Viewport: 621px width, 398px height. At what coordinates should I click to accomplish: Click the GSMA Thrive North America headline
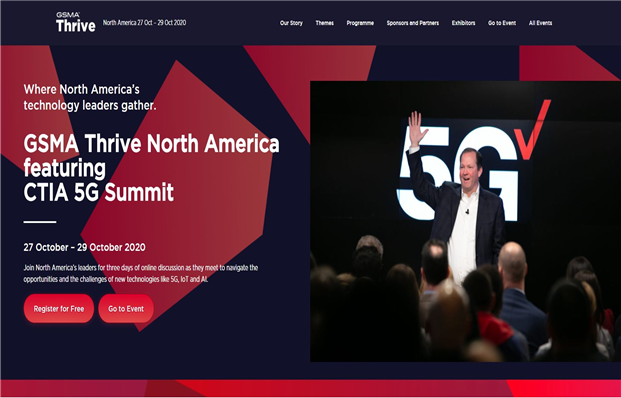[151, 168]
